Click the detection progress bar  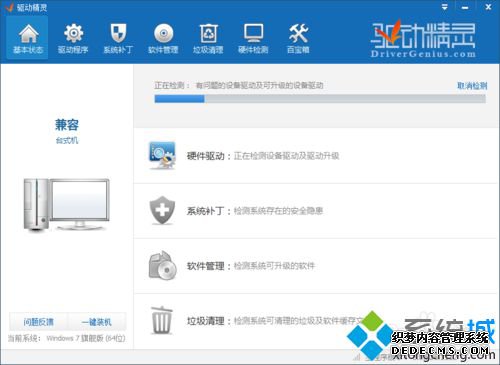click(x=320, y=99)
